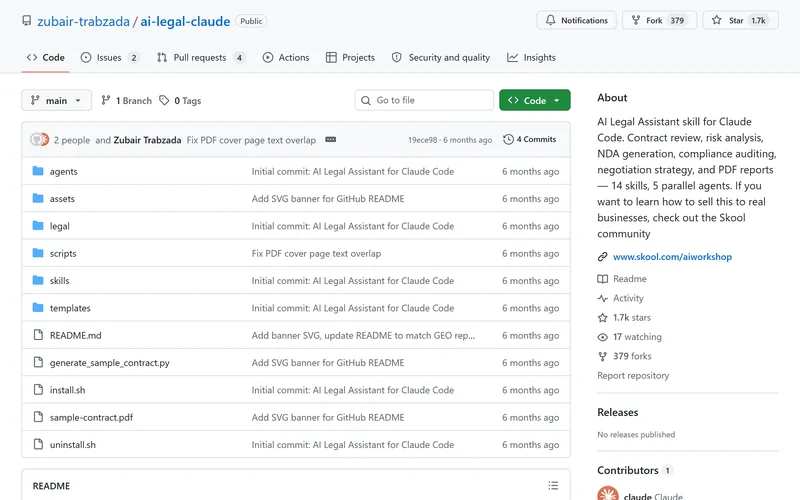800x500 pixels.
Task: Open the Actions tab
Action: pos(286,58)
